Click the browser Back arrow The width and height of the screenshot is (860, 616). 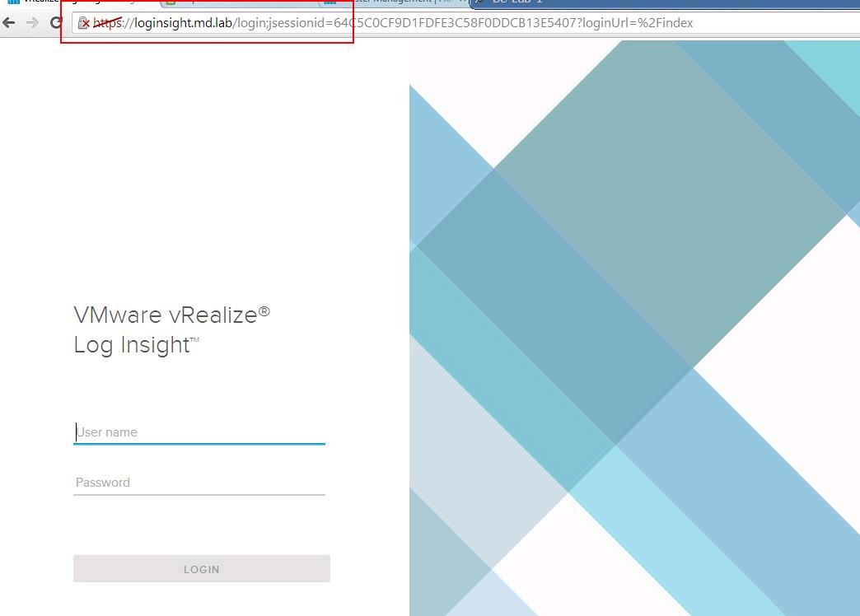9,22
